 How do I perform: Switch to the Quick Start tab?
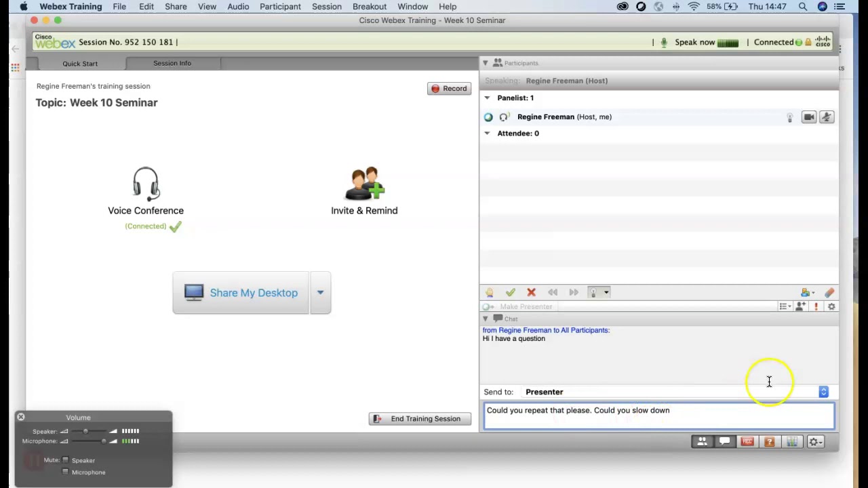[x=80, y=64]
